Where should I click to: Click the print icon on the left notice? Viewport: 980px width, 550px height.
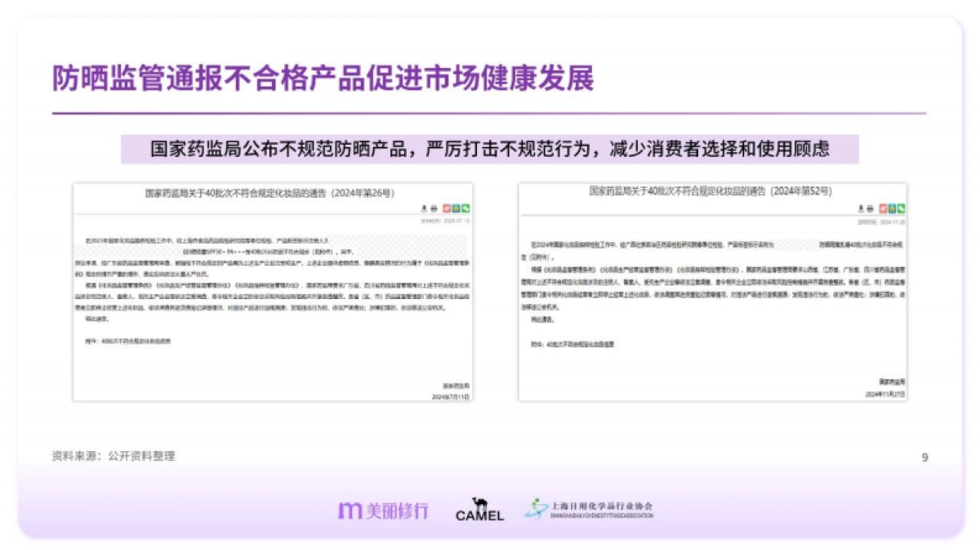coord(434,208)
